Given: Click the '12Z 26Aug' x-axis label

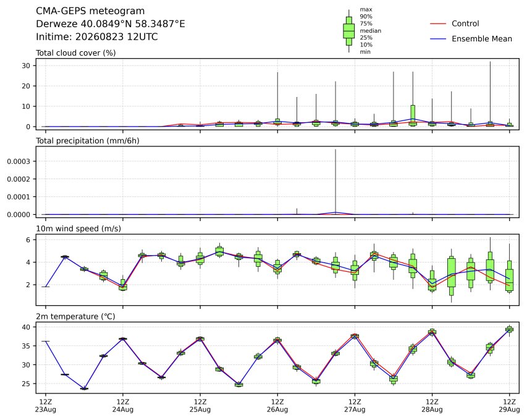Looking at the screenshot, I should 277,406.
